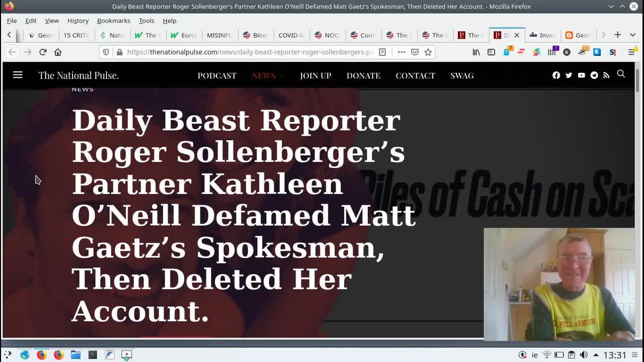Open the Twitter social link icon
This screenshot has width=644, height=362.
point(569,75)
